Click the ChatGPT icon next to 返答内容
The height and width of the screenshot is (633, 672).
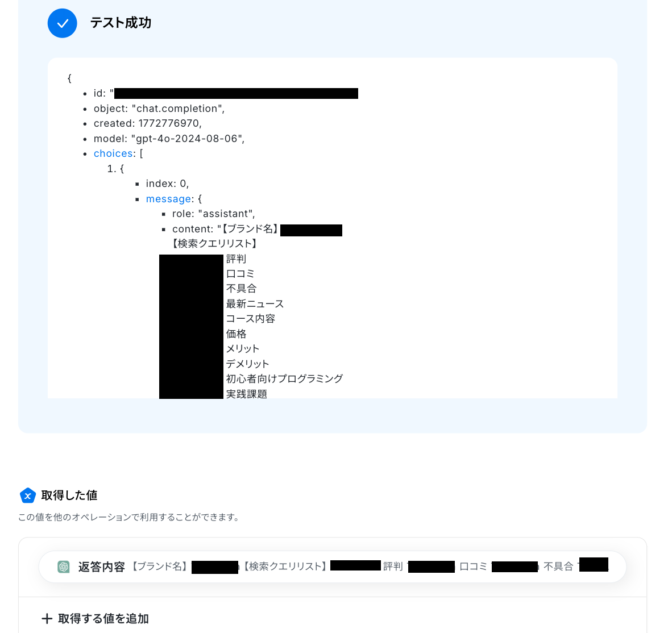pyautogui.click(x=64, y=567)
